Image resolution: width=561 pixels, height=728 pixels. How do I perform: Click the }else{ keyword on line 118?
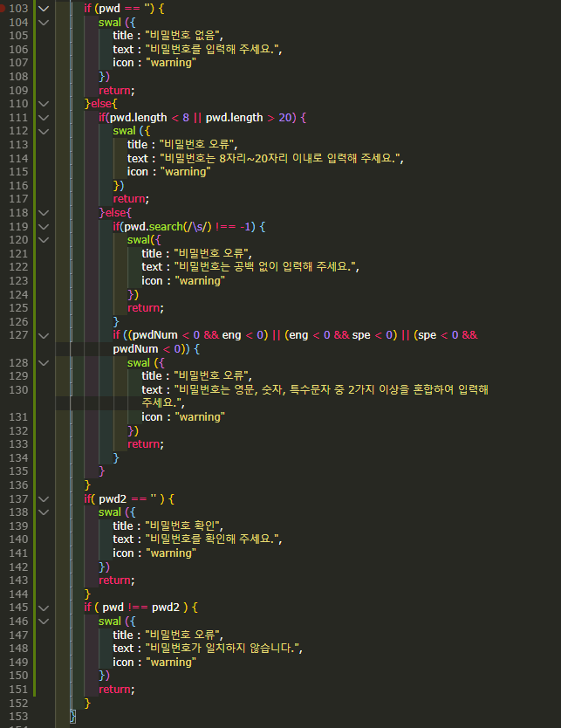coord(115,213)
